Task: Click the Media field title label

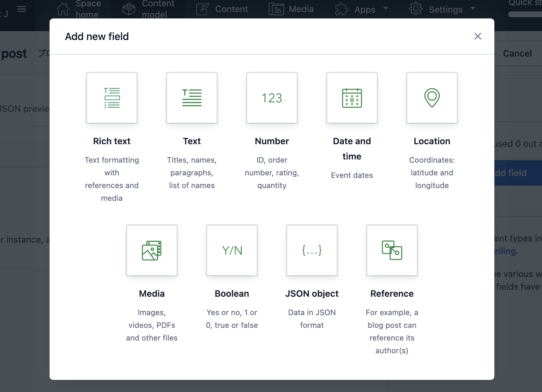Action: [x=152, y=294]
